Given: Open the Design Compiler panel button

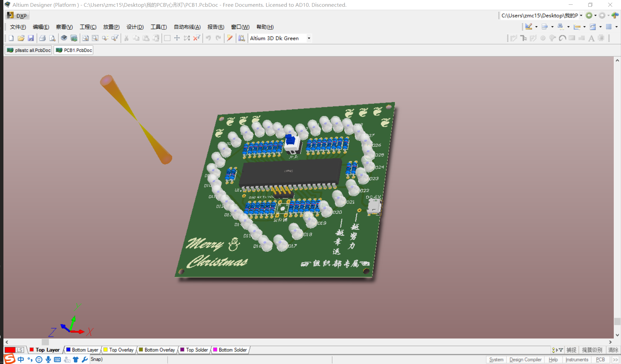Looking at the screenshot, I should pyautogui.click(x=525, y=360).
